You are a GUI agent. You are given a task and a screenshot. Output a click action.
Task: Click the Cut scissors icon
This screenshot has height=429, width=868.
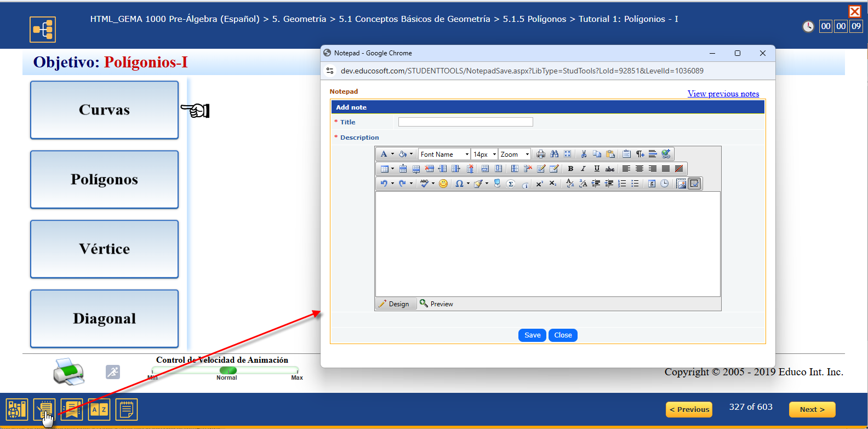(584, 154)
